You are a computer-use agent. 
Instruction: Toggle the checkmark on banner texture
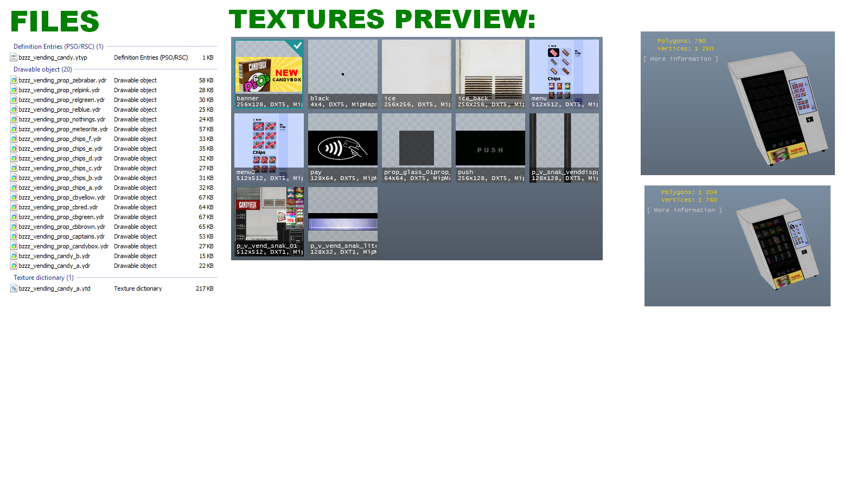297,46
